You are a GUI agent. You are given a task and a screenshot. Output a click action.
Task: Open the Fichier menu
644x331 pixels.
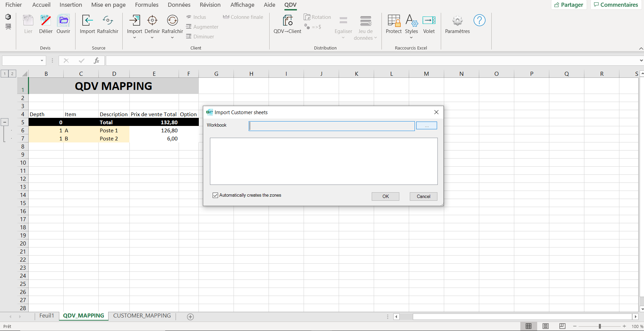point(13,5)
